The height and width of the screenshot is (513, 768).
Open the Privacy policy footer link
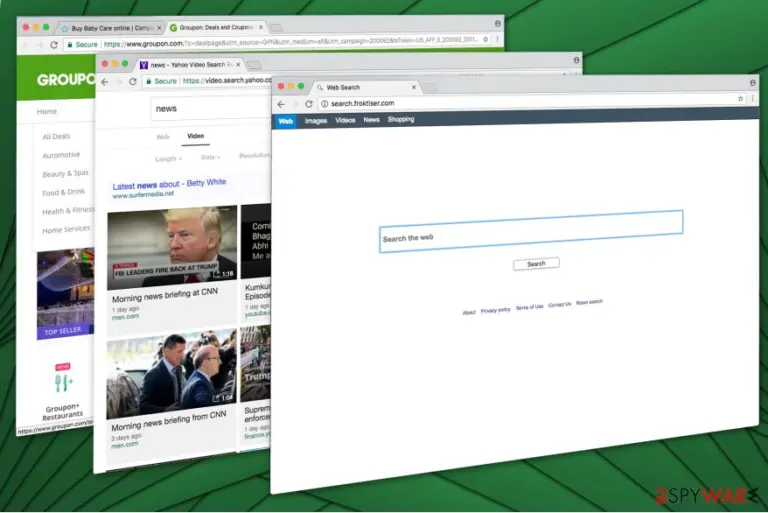tap(495, 310)
